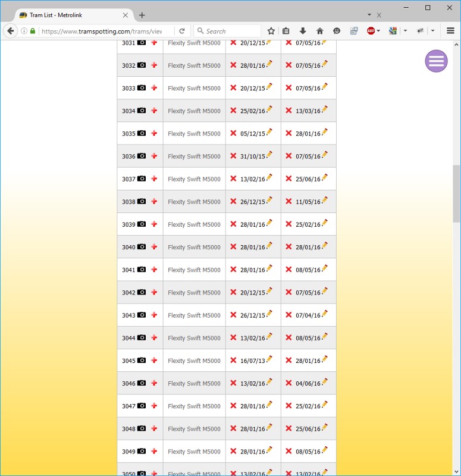Toggle red X before 20/12/15 for tram 3042

pos(233,292)
